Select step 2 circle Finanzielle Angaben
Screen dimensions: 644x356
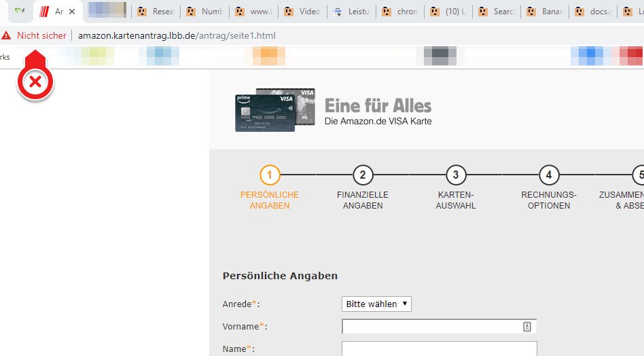363,175
